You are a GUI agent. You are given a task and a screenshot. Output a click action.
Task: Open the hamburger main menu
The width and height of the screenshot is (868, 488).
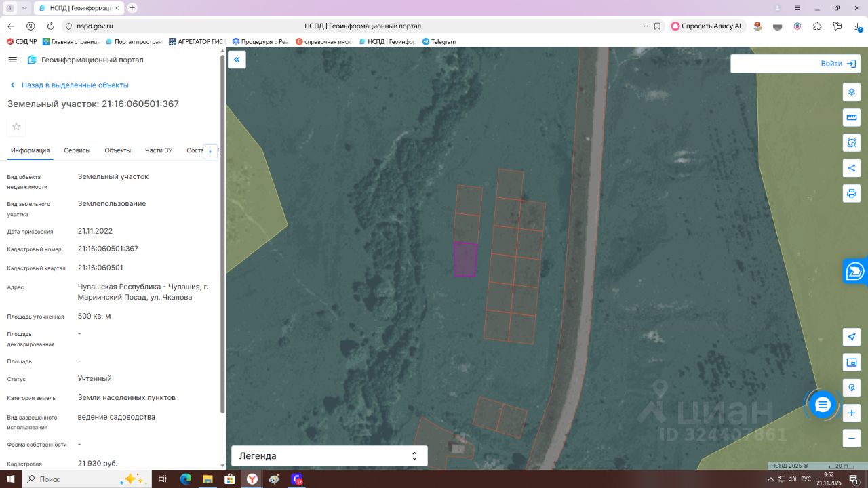point(12,60)
